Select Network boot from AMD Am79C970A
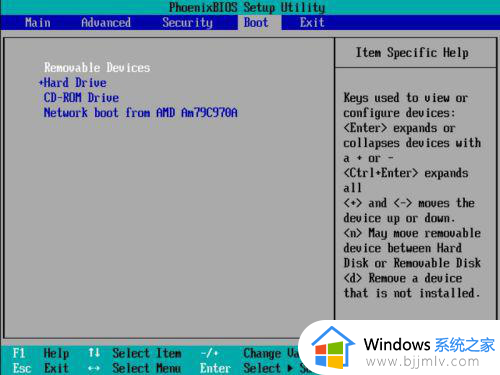500x375 pixels. click(140, 113)
